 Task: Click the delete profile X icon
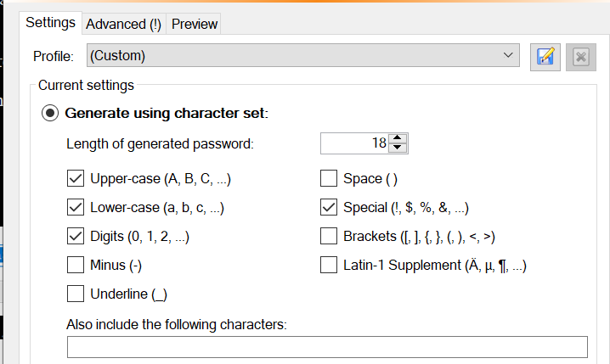coord(581,57)
